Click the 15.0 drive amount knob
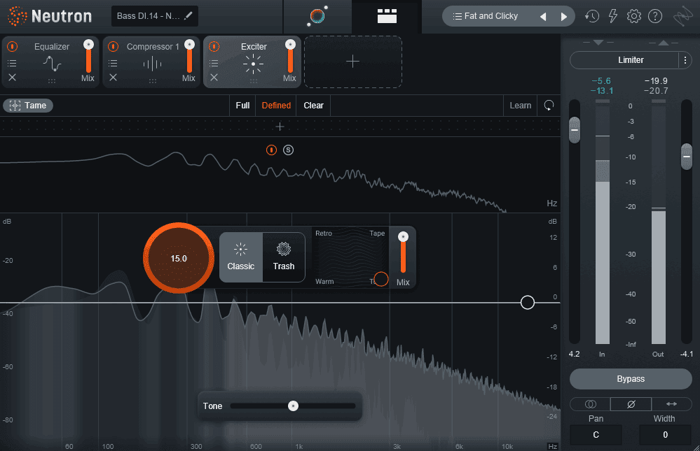The height and width of the screenshot is (451, 700). pyautogui.click(x=179, y=258)
